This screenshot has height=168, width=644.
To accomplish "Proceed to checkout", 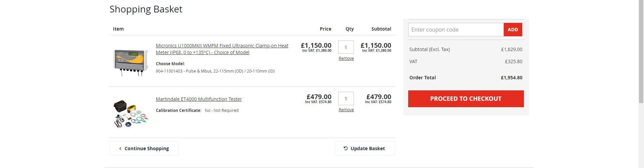I will pos(466,99).
